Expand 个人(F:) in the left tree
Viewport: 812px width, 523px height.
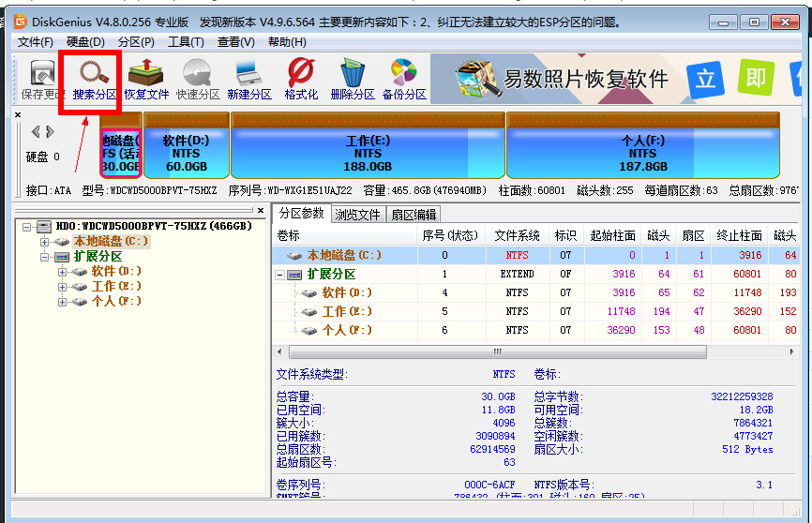point(62,302)
